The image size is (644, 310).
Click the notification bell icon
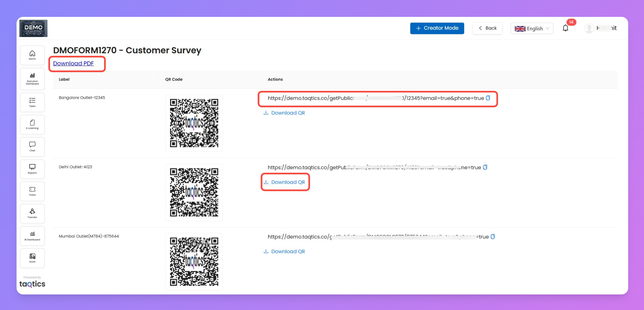[x=566, y=28]
